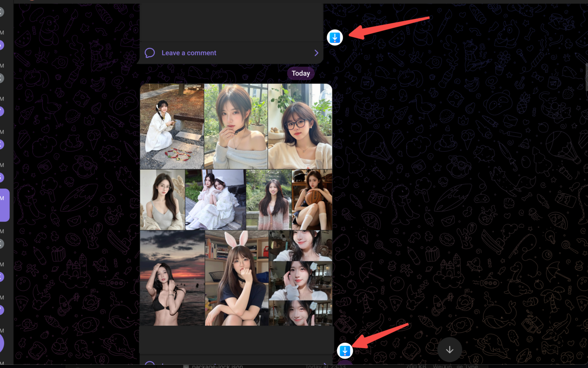This screenshot has width=588, height=368.
Task: Open the Leave a comment link
Action: [x=189, y=53]
